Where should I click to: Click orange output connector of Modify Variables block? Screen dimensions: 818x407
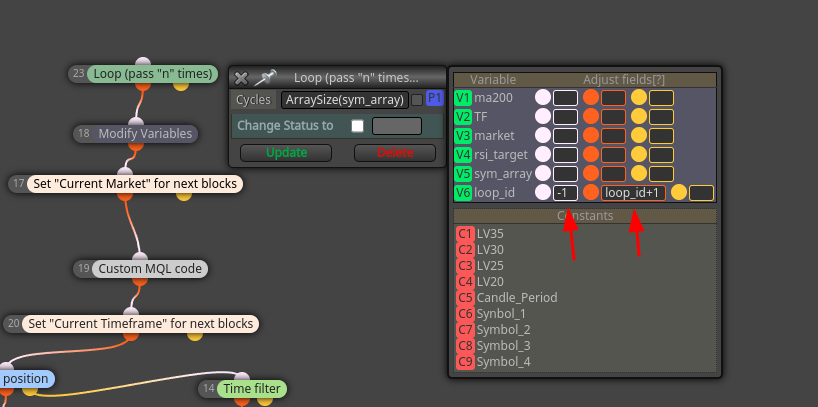tap(136, 146)
